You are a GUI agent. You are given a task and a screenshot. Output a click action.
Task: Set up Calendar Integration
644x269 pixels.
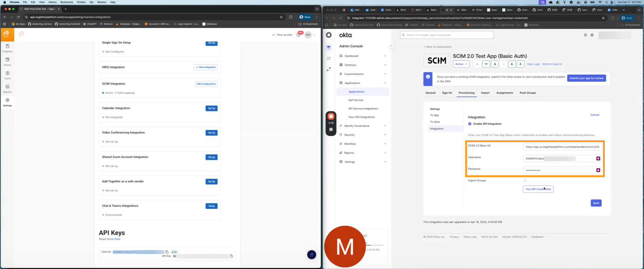211,108
